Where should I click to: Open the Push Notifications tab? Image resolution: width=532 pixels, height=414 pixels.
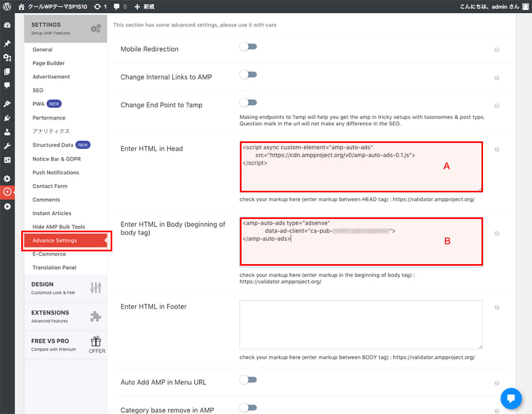[x=56, y=172]
